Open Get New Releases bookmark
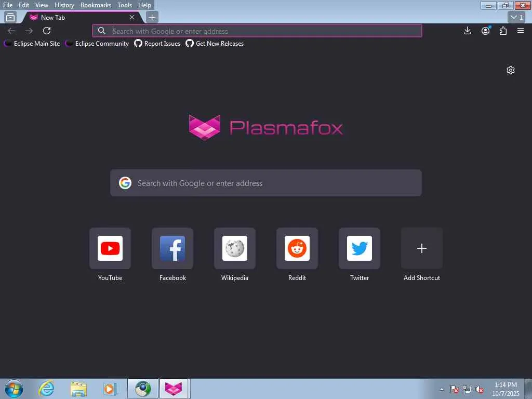The image size is (532, 399). tap(215, 44)
